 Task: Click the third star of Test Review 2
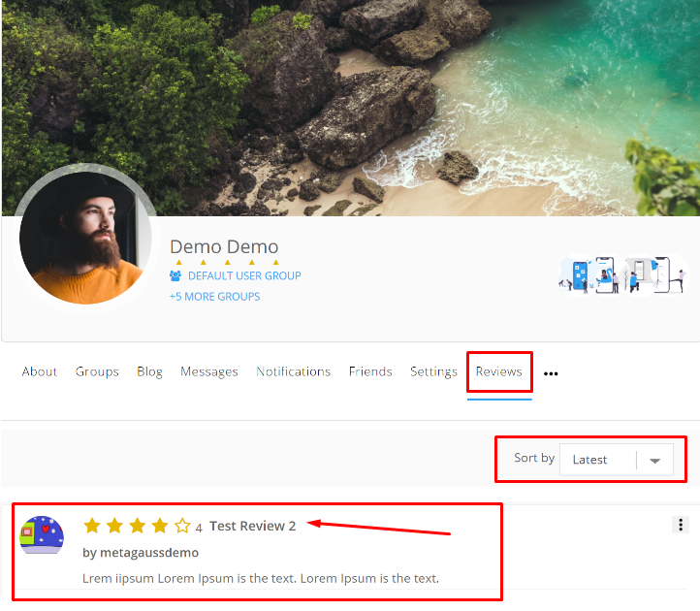[137, 526]
